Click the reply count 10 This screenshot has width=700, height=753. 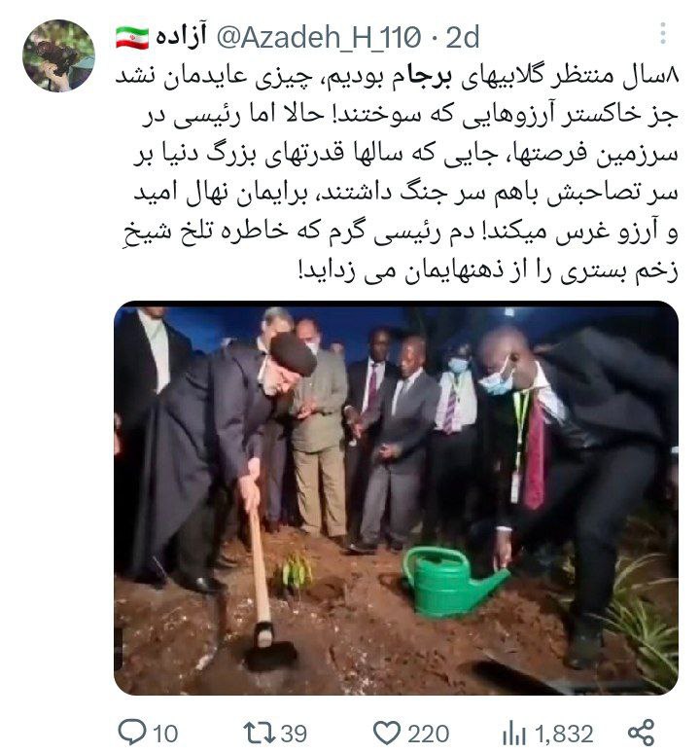(165, 734)
